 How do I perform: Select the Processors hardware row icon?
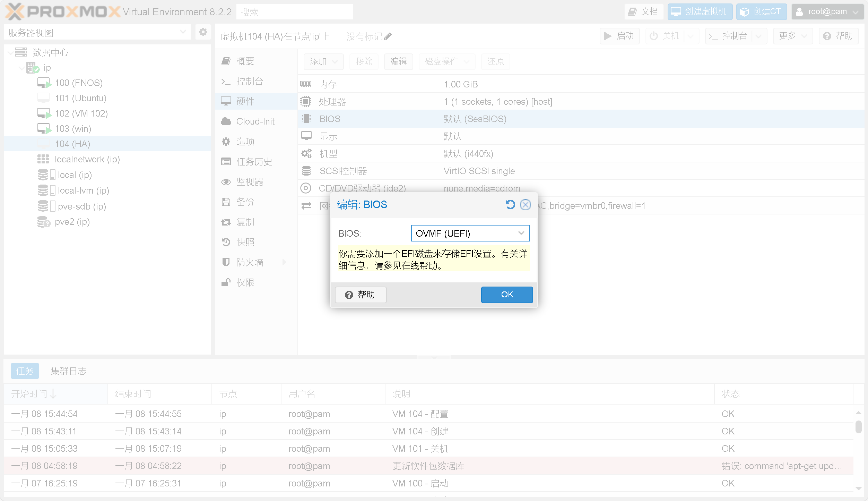pyautogui.click(x=306, y=102)
